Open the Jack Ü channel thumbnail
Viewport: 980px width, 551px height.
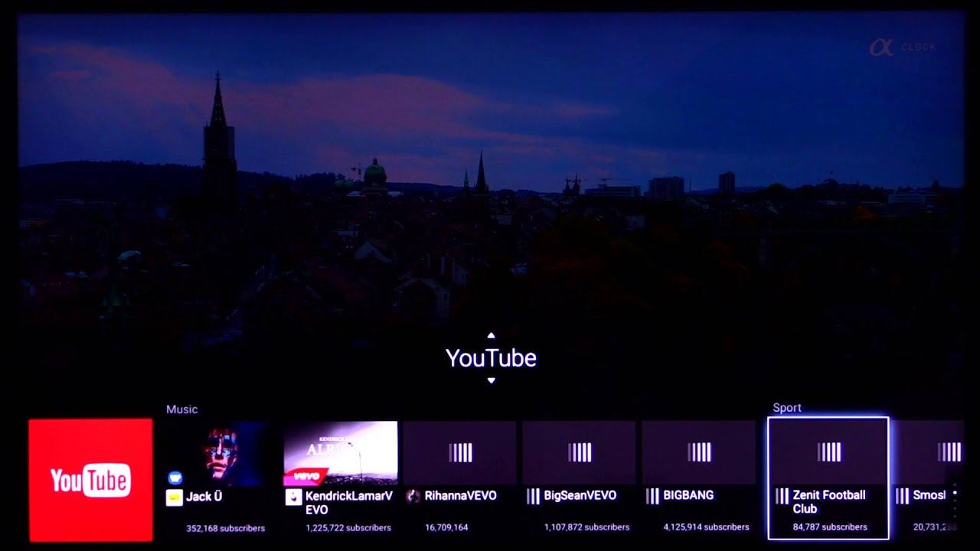pyautogui.click(x=221, y=453)
